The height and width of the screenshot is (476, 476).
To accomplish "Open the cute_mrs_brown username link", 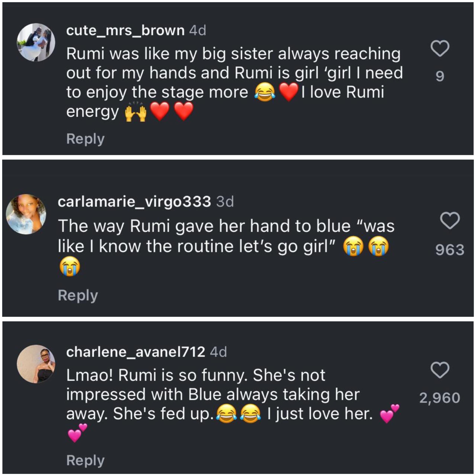I will tap(125, 30).
